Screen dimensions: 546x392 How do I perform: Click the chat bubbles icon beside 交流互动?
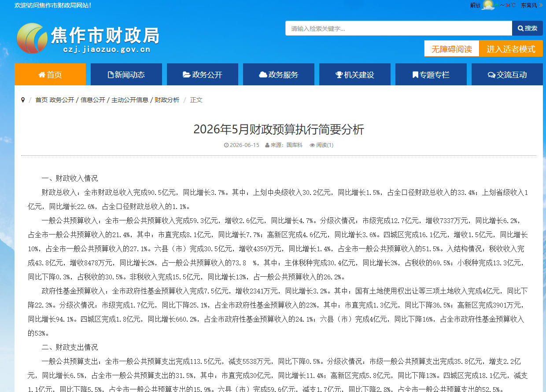pyautogui.click(x=491, y=75)
